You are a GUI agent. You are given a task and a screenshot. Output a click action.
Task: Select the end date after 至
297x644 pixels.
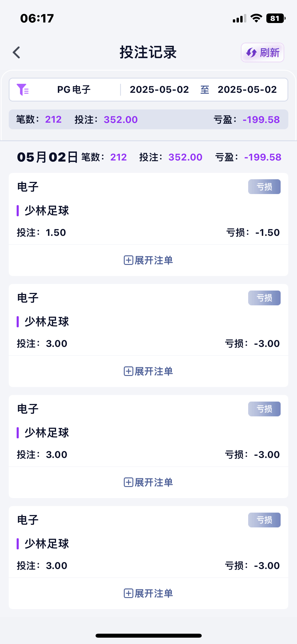click(x=247, y=90)
